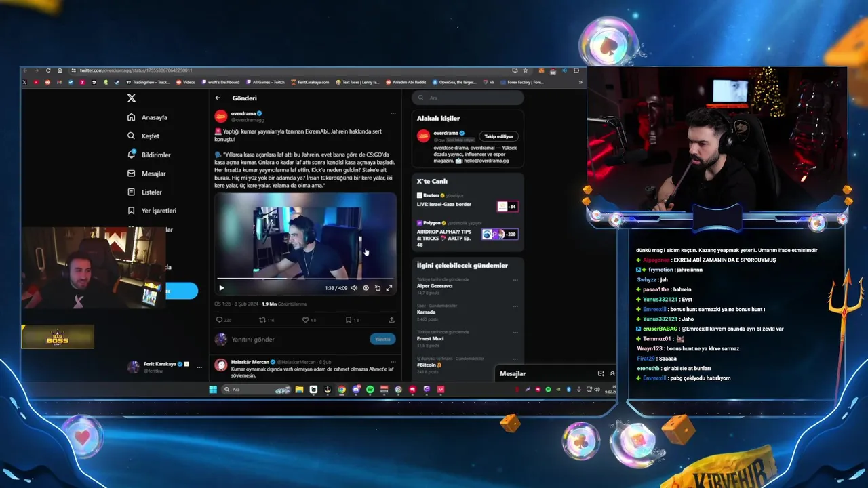868x488 pixels.
Task: Compose new message in Mesajlar drawer
Action: tap(601, 373)
